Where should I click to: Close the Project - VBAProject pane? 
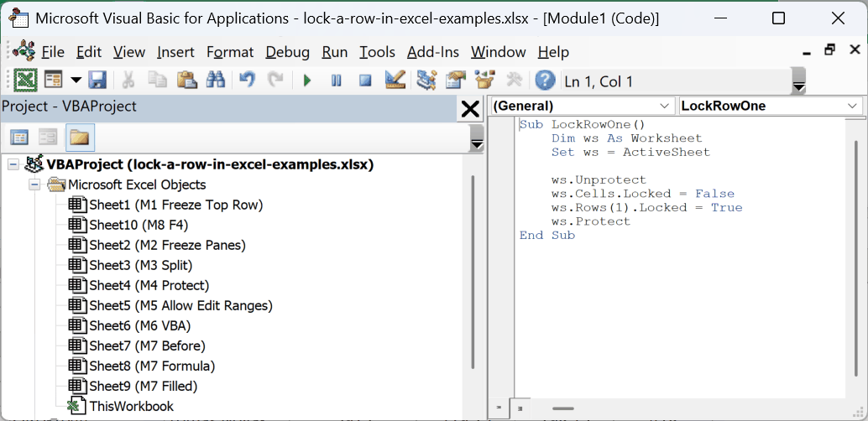click(x=470, y=109)
